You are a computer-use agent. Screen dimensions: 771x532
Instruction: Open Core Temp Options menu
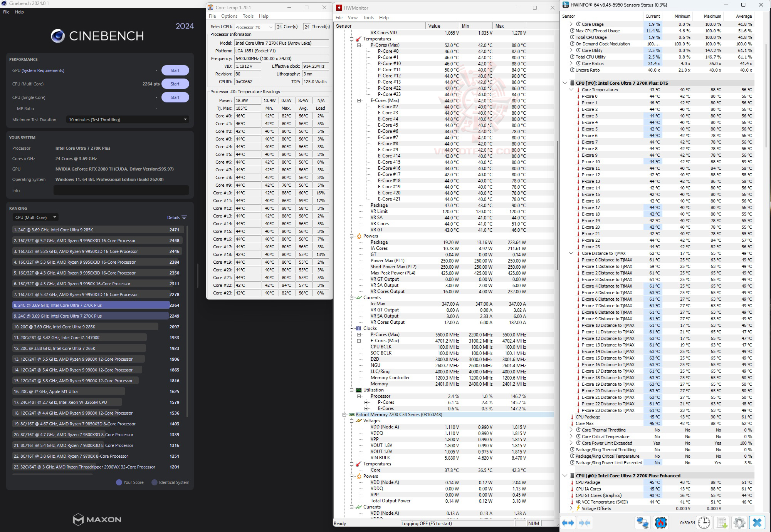coord(229,16)
